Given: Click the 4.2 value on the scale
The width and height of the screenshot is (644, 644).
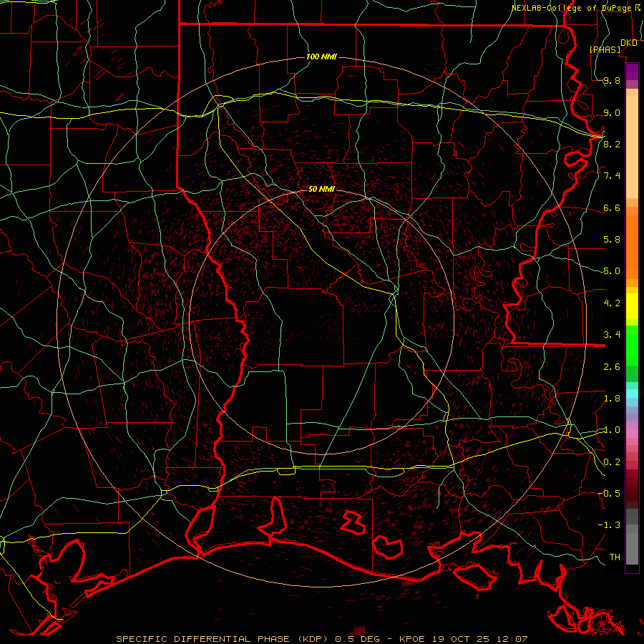Looking at the screenshot, I should click(612, 303).
